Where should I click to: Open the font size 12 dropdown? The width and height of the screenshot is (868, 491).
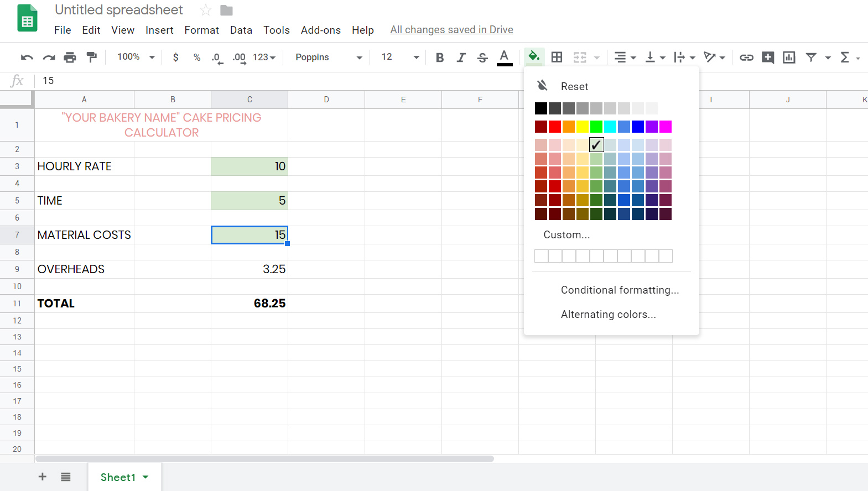tap(401, 58)
